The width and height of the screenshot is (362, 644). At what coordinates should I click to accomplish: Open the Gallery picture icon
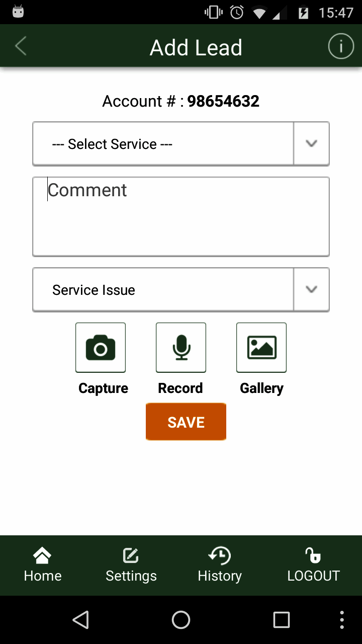(261, 348)
